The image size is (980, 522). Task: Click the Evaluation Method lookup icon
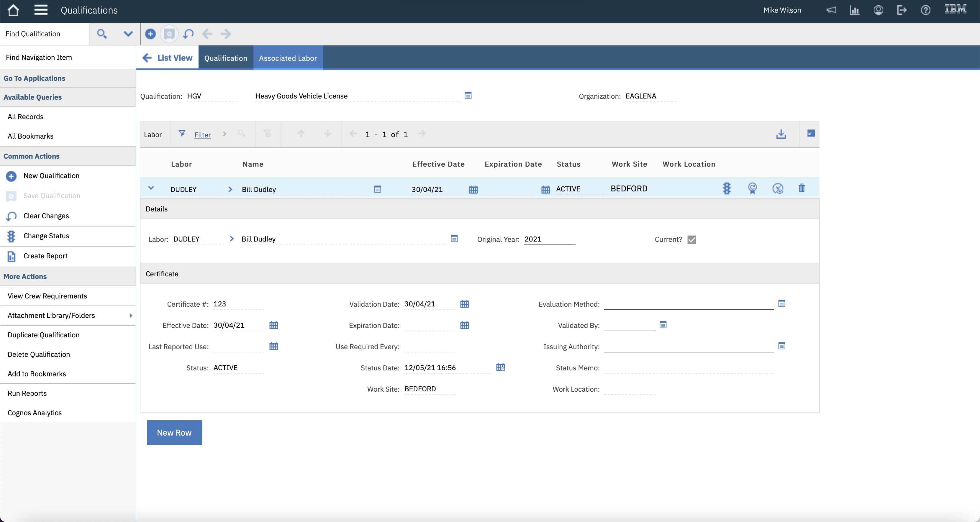[x=781, y=303]
